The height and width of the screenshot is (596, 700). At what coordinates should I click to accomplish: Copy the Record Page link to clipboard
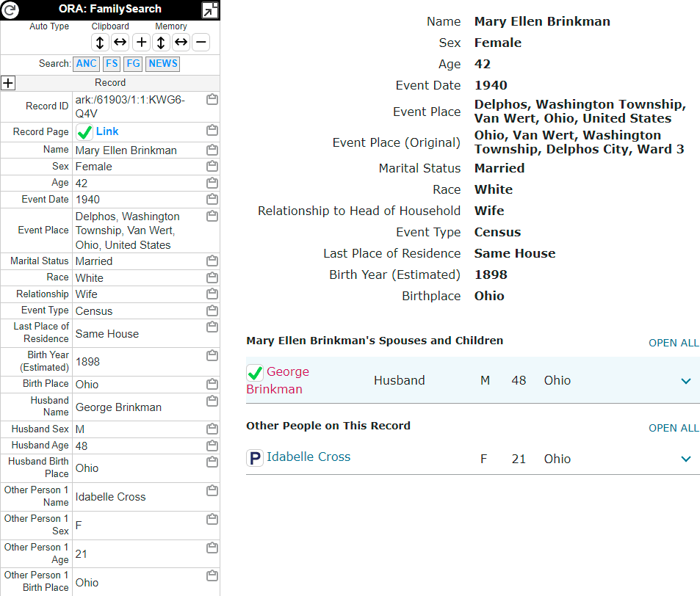tap(212, 130)
